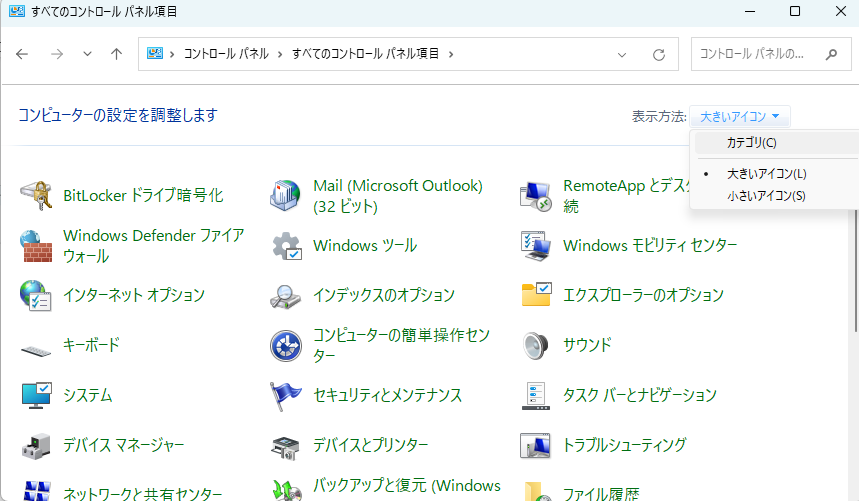Select カテゴリ(C) view option

pyautogui.click(x=776, y=143)
